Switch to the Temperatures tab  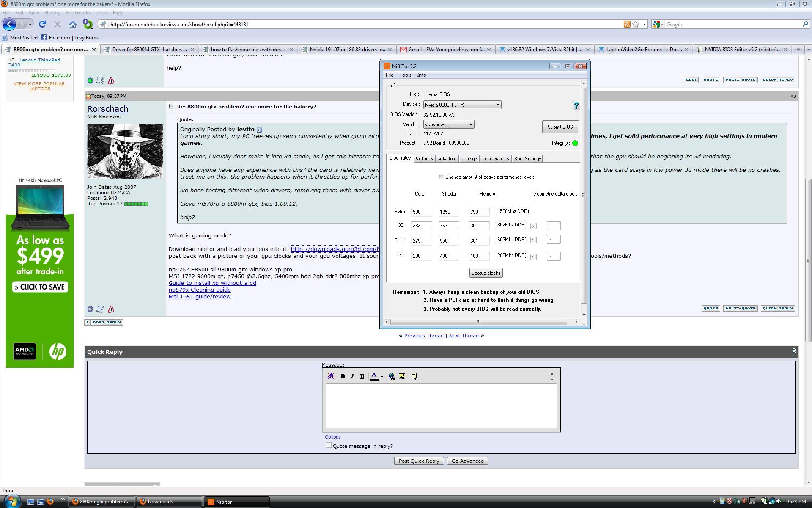[495, 159]
